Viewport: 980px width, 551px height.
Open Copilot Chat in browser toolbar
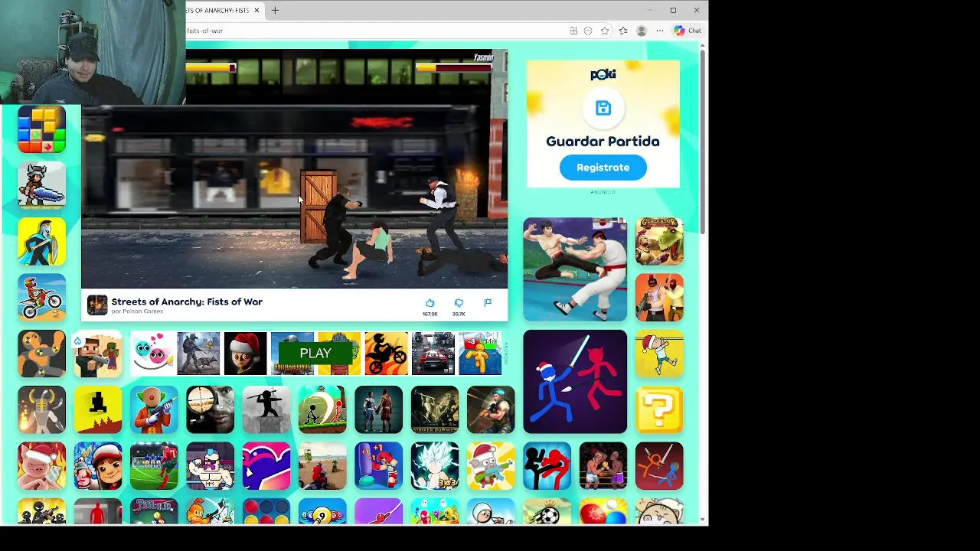click(x=688, y=31)
